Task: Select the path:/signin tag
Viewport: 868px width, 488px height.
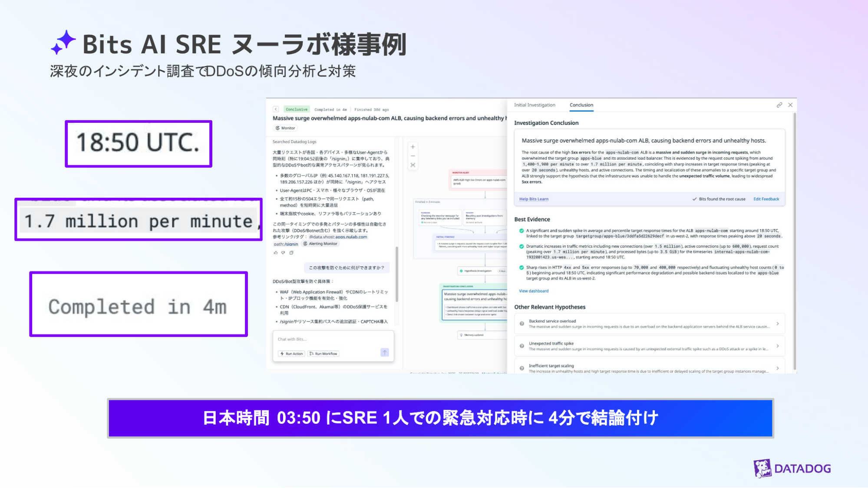Action: (x=287, y=244)
